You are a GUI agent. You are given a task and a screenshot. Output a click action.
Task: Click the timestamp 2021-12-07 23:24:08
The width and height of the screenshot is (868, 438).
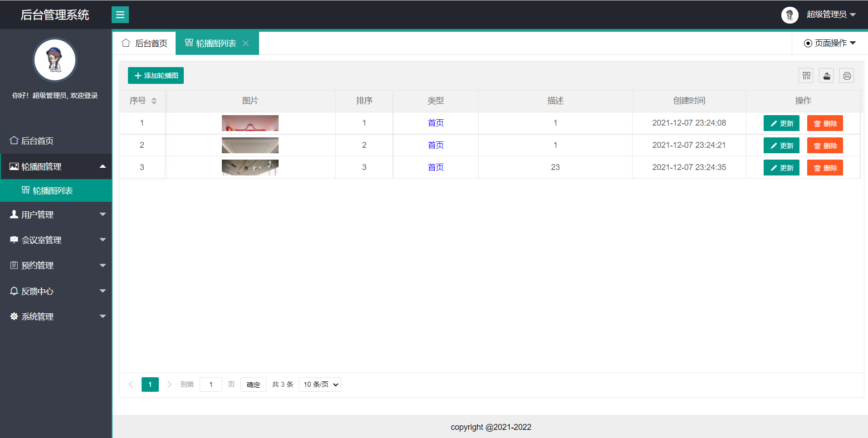689,123
